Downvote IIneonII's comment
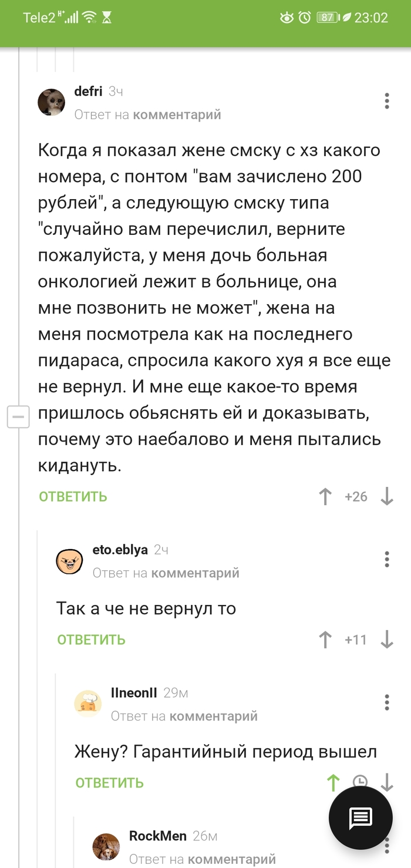The image size is (411, 868). [387, 782]
